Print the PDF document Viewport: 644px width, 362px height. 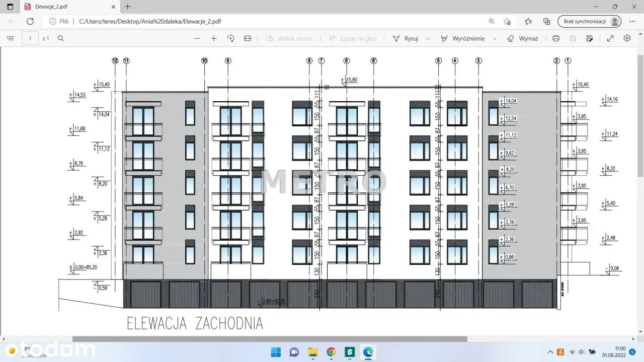pyautogui.click(x=556, y=38)
